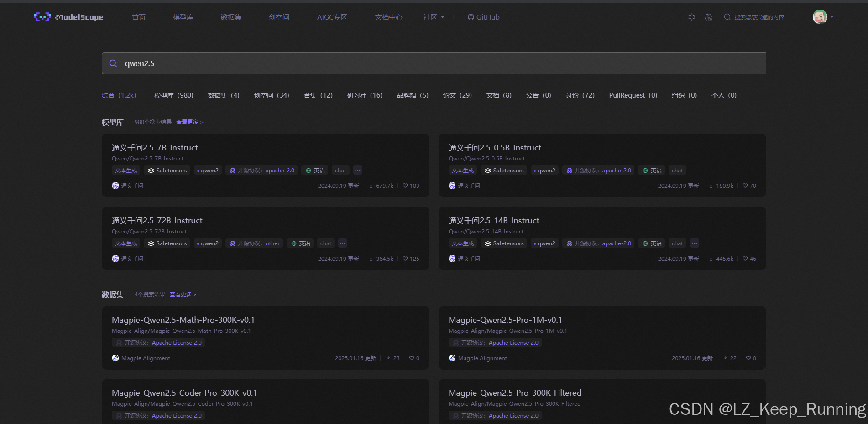Click the heart icon on 7B-Instruct card
The image size is (868, 424).
(x=405, y=186)
